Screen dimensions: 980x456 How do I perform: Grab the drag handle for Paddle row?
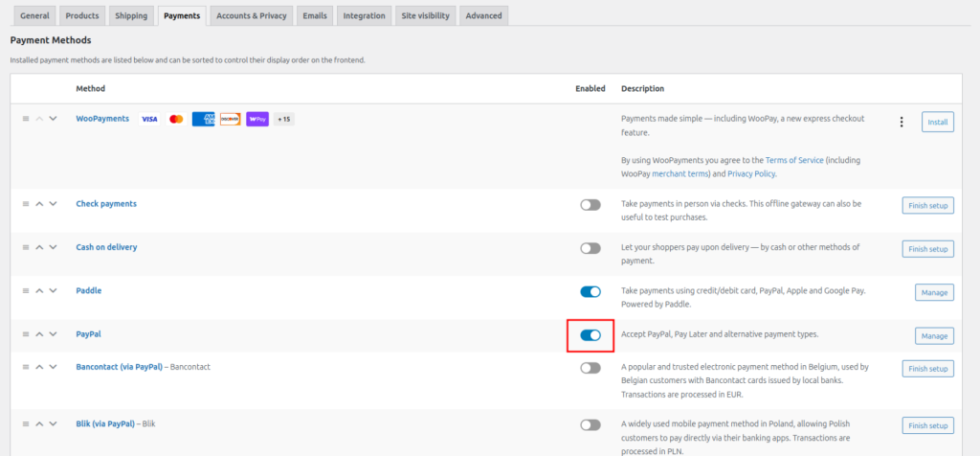point(26,291)
